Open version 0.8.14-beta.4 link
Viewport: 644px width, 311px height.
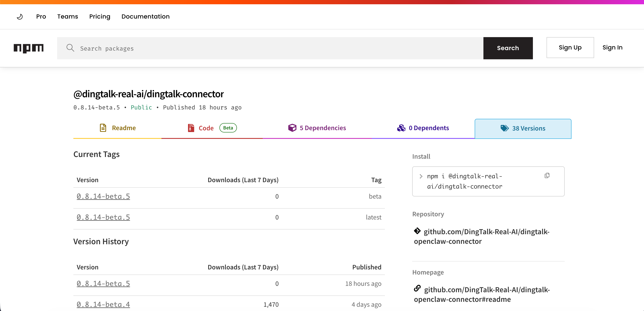[103, 304]
